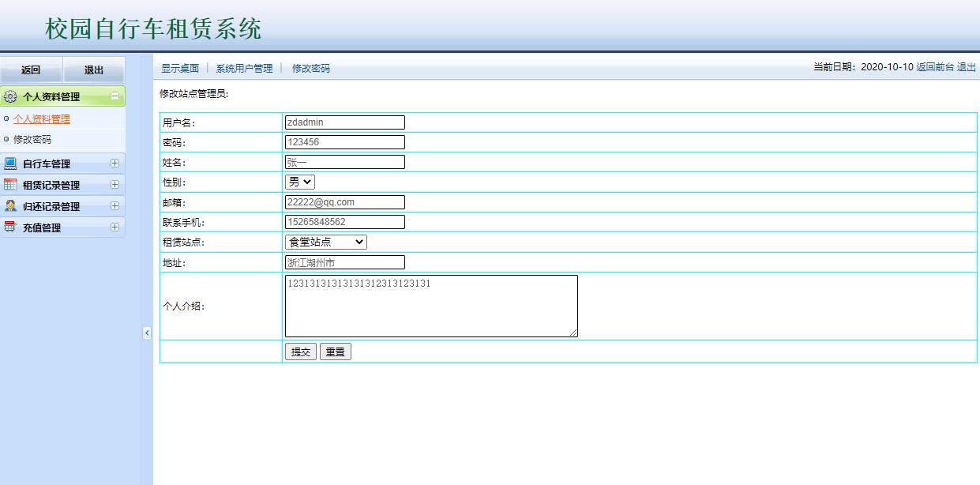
Task: Focus the 用户名 field containing zdadmin
Action: click(345, 122)
